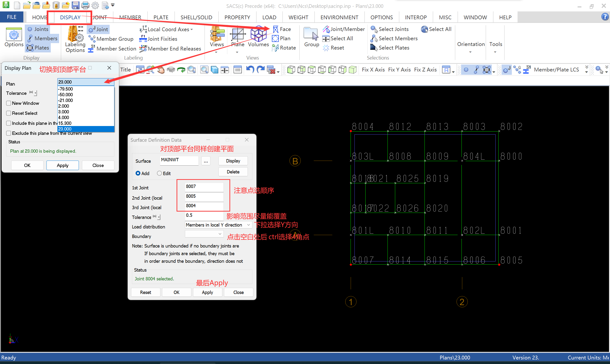Expand the Boundary combo box
This screenshot has height=364, width=610.
click(x=220, y=234)
